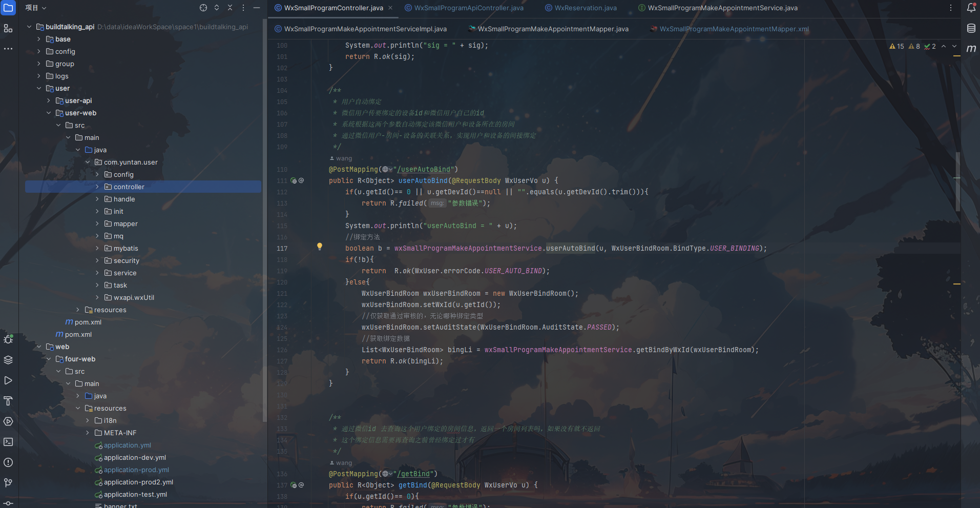Viewport: 980px width, 508px height.
Task: Click warnings count 15 indicator
Action: 897,46
